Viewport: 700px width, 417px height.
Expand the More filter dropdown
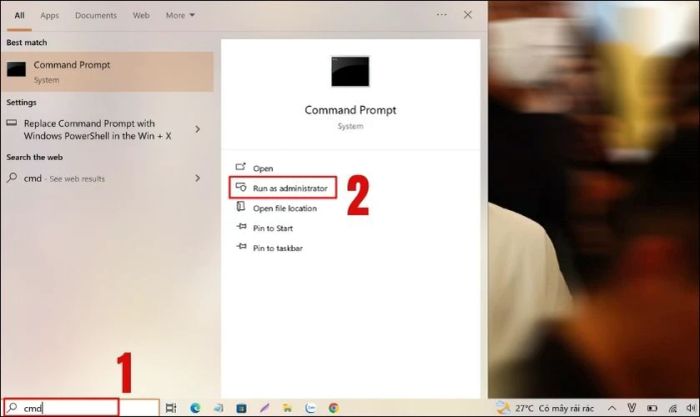tap(180, 15)
